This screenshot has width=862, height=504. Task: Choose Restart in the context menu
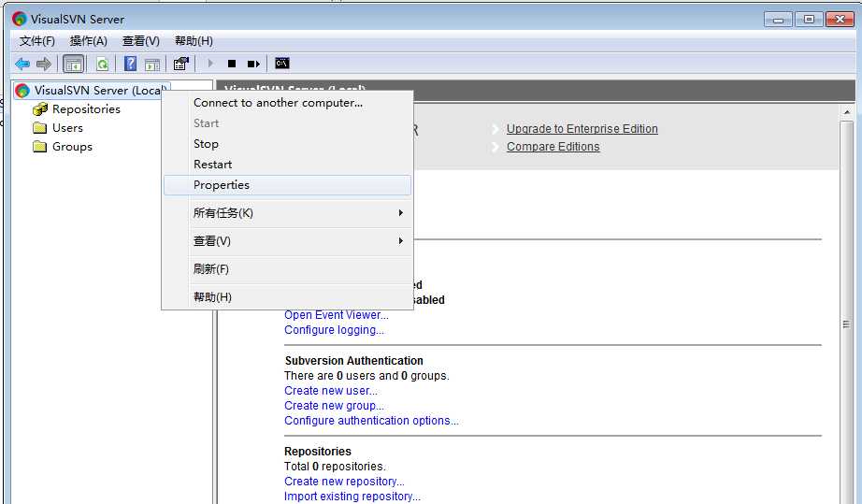tap(288, 165)
